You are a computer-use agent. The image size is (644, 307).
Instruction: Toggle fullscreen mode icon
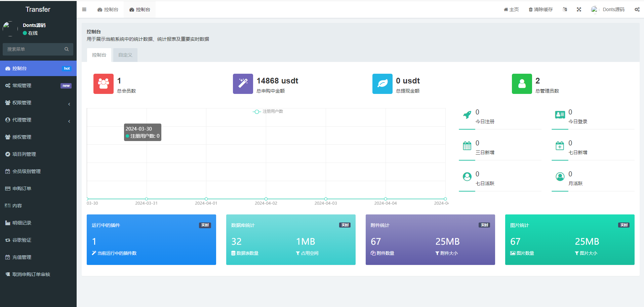coord(579,9)
